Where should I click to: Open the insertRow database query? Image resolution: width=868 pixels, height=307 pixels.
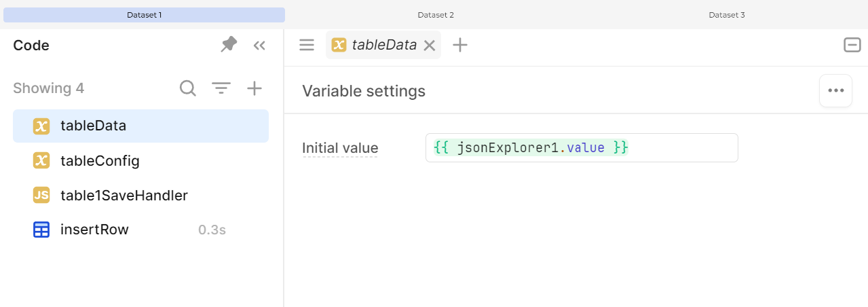(140, 230)
